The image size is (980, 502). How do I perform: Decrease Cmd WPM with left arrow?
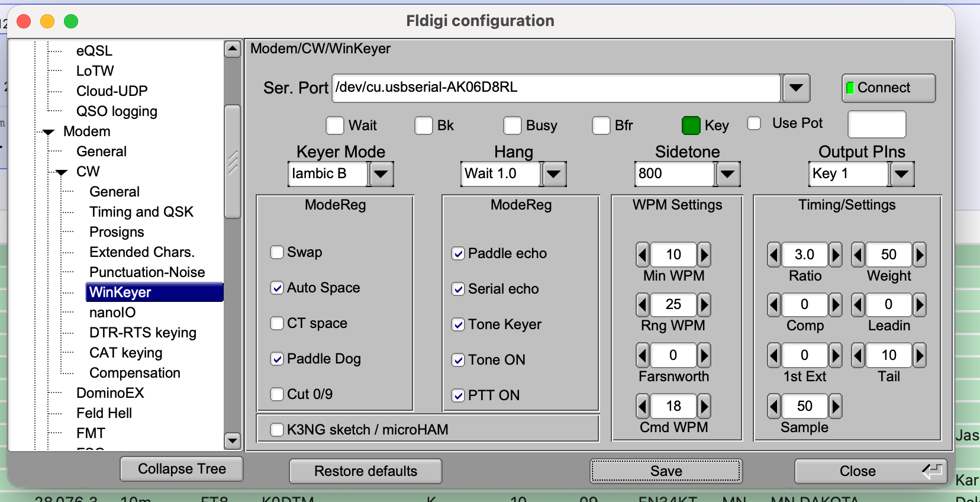tap(643, 406)
